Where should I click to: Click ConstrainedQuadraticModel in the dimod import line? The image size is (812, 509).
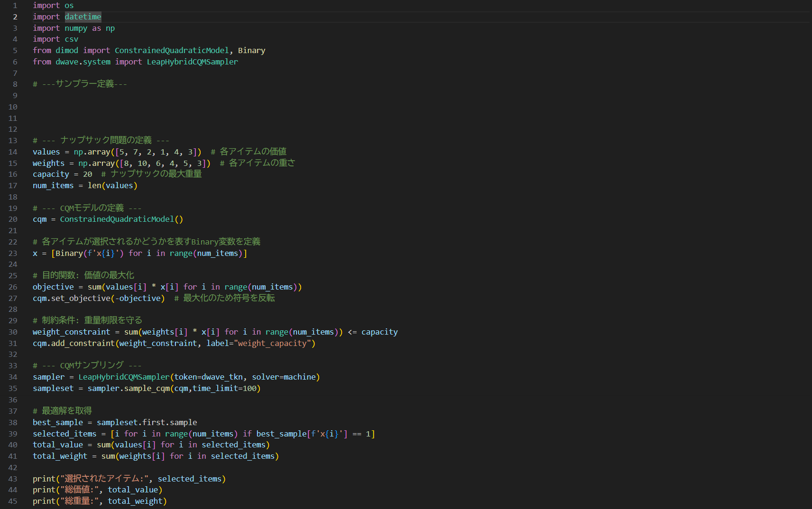point(172,51)
